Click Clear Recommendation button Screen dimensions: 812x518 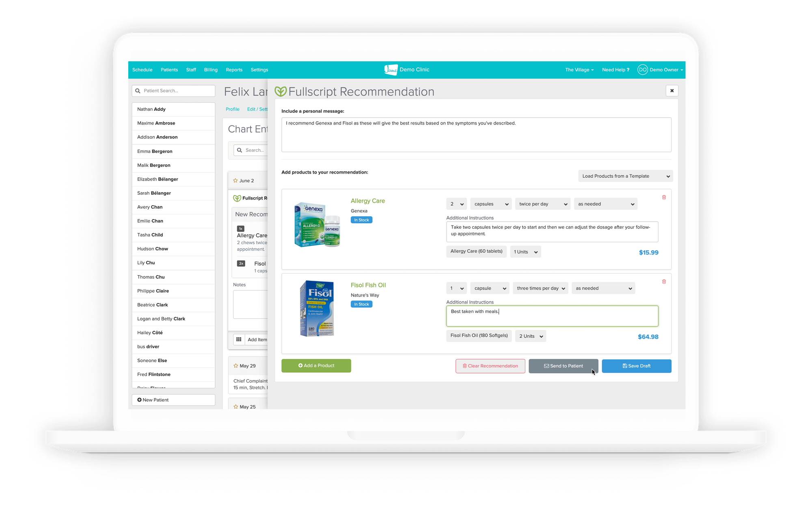click(x=490, y=366)
